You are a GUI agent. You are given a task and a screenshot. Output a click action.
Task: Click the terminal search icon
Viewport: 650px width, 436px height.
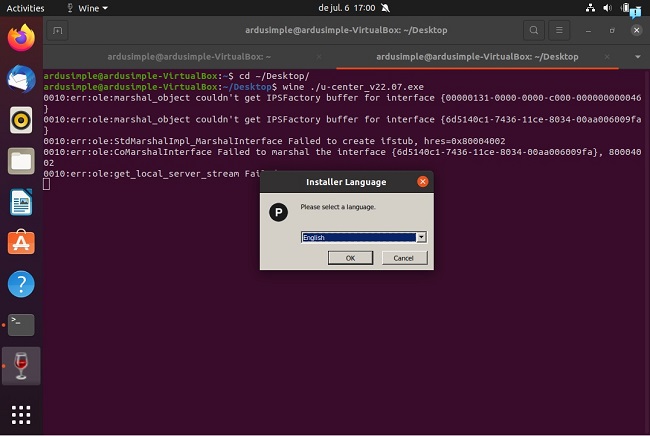(x=535, y=31)
